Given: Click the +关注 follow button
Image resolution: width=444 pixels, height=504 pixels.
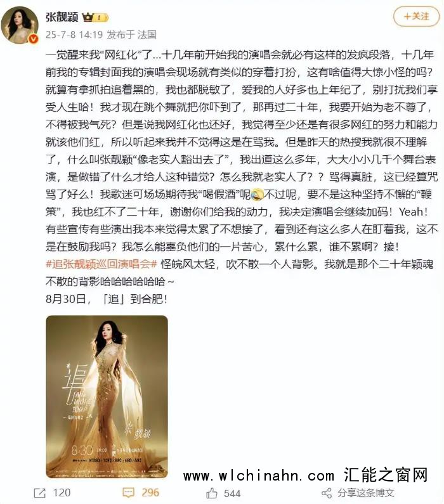Looking at the screenshot, I should pyautogui.click(x=416, y=16).
